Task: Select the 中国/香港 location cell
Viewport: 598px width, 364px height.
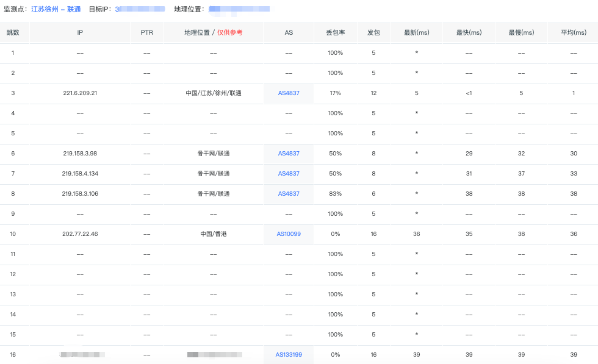Action: pos(213,234)
